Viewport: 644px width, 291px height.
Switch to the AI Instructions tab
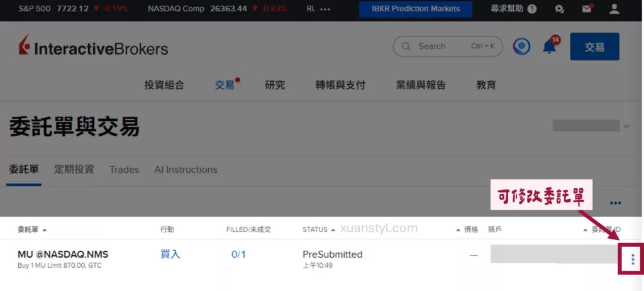coord(186,170)
